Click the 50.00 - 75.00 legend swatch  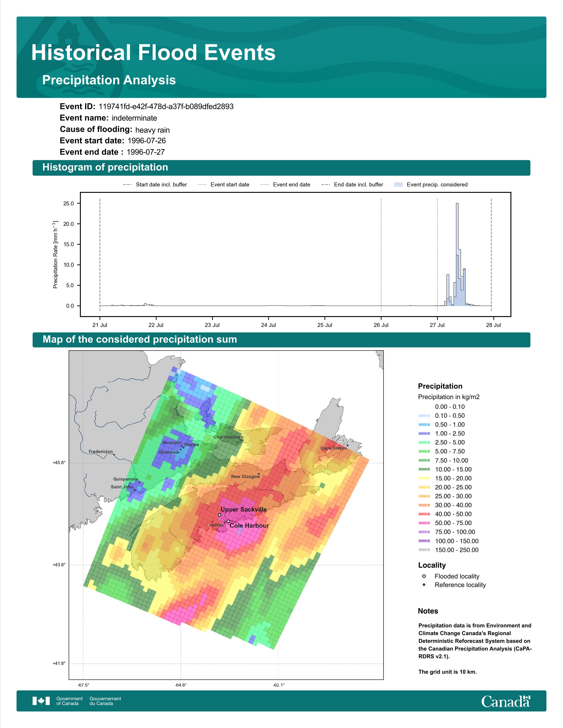pos(424,523)
